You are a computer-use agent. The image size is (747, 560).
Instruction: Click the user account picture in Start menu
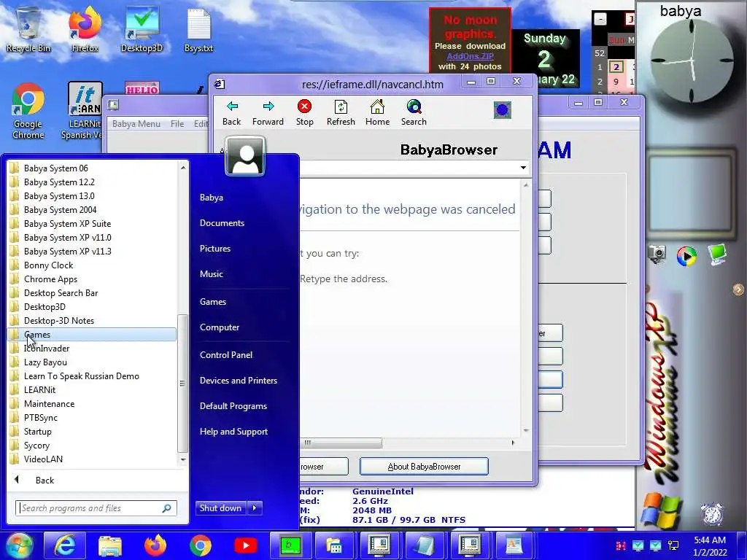[245, 156]
